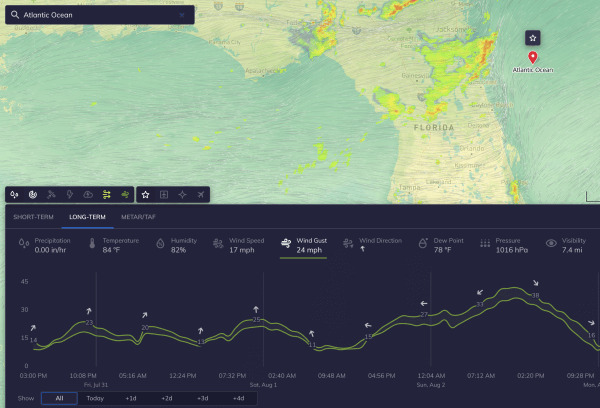Click the visibility eye icon
600x408 pixels.
pyautogui.click(x=551, y=243)
